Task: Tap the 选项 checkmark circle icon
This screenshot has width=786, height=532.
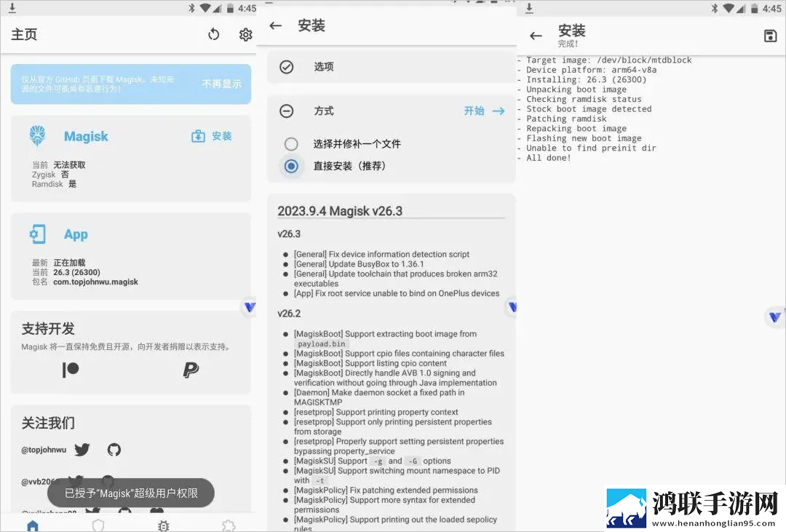Action: coord(286,67)
